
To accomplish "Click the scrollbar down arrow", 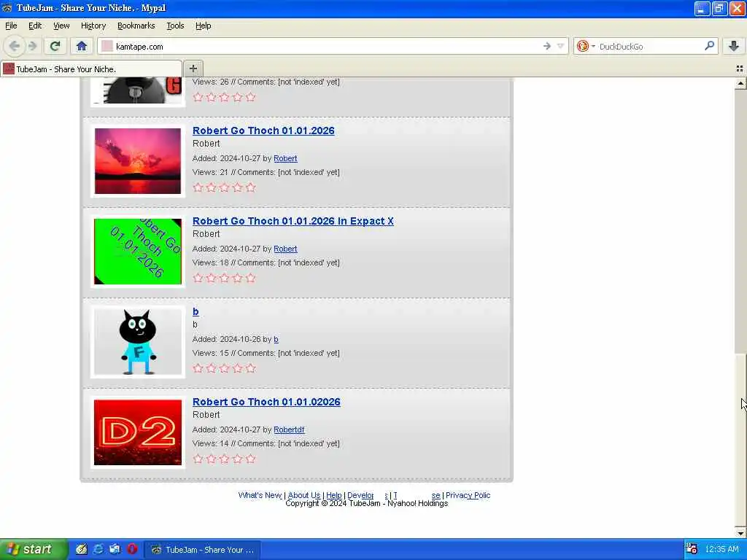I will (x=740, y=533).
